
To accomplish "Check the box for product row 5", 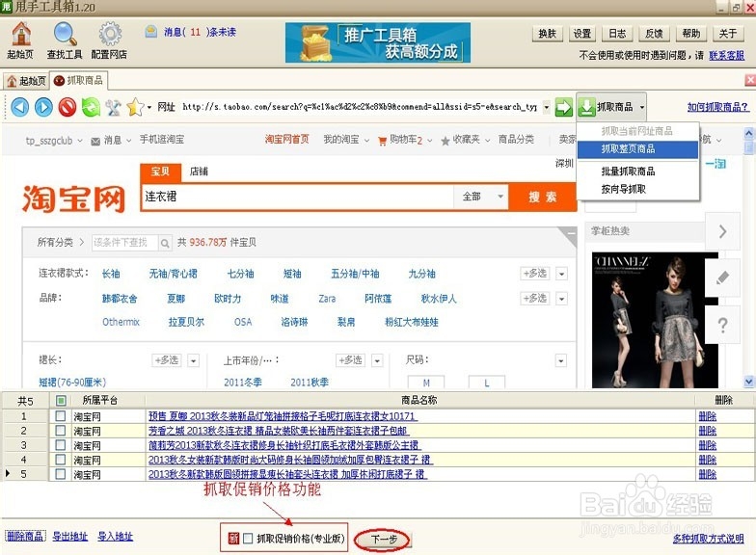I will coord(60,474).
